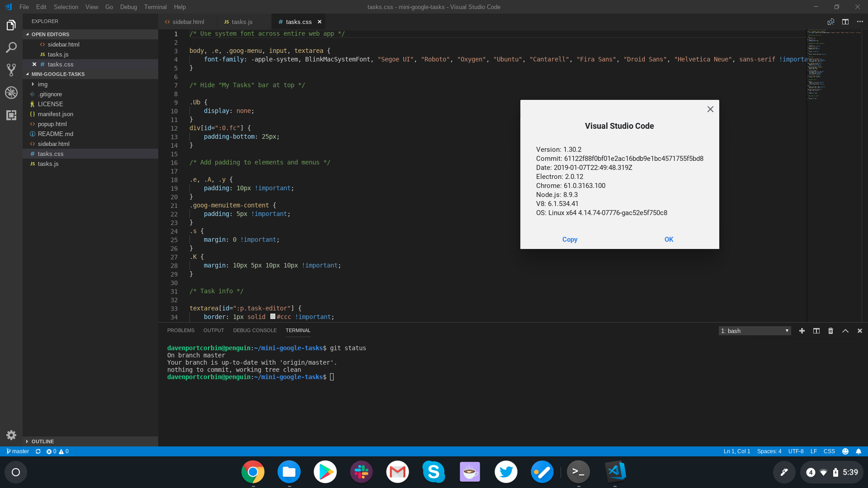Open README.md from the explorer
The image size is (868, 488).
click(55, 134)
